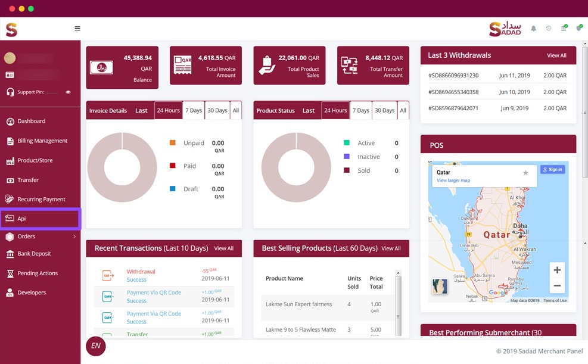Switch language using the EN button
The image size is (588, 364).
click(96, 346)
